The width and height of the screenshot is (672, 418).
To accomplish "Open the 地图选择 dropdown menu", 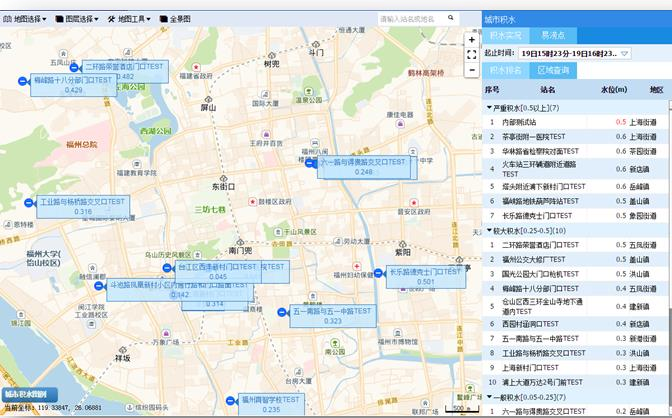I will pos(25,19).
